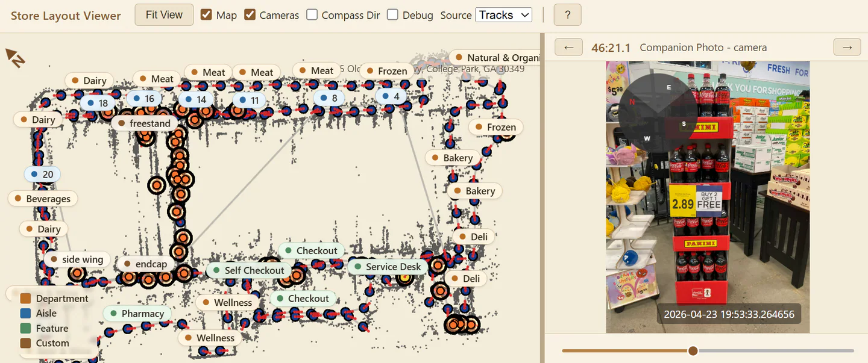Image resolution: width=868 pixels, height=363 pixels.
Task: Click the Aisle legend color swatch
Action: click(x=25, y=313)
